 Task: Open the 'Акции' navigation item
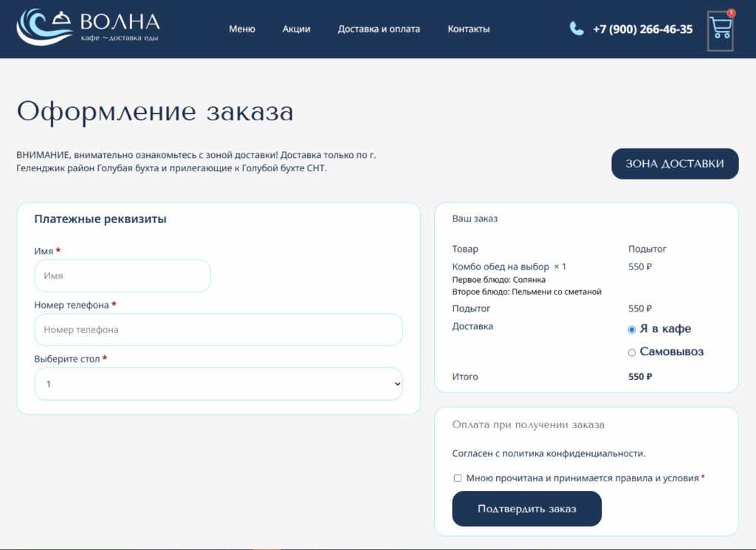tap(297, 29)
